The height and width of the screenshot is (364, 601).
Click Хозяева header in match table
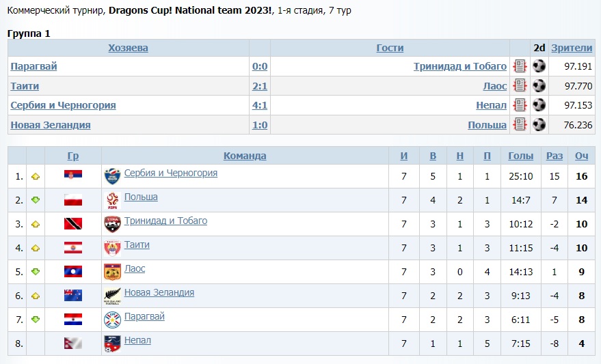[128, 48]
